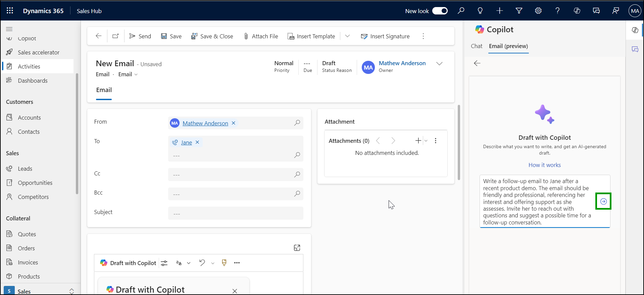Collapse the site map hamburger menu

click(9, 29)
